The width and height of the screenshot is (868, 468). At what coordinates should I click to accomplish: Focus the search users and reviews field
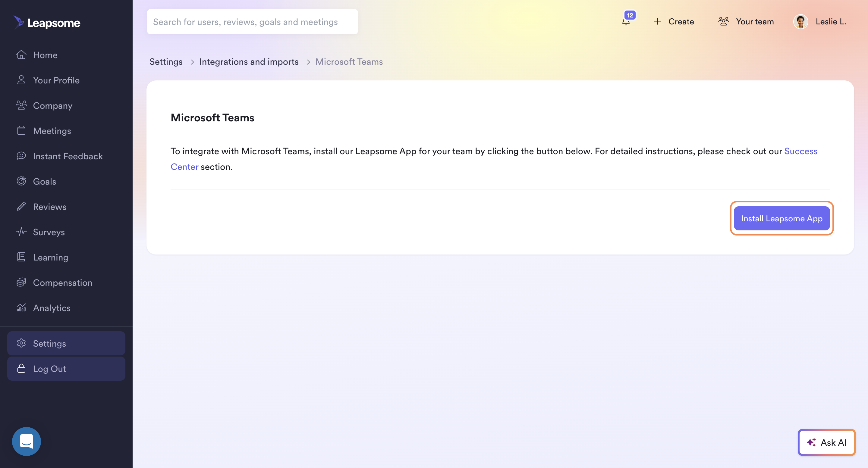(x=252, y=22)
